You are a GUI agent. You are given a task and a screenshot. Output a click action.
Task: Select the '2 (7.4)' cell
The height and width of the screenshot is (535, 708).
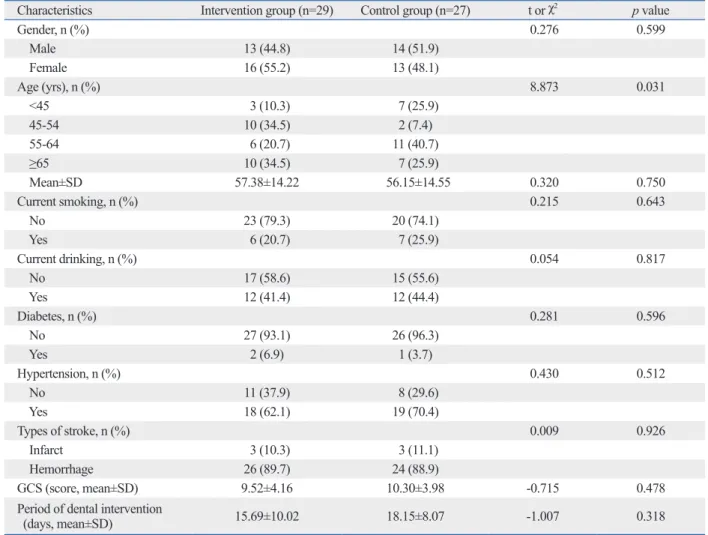point(415,125)
